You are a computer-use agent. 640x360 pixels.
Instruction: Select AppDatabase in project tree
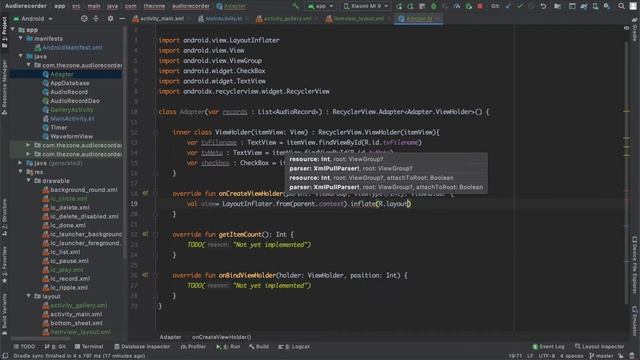(70, 83)
